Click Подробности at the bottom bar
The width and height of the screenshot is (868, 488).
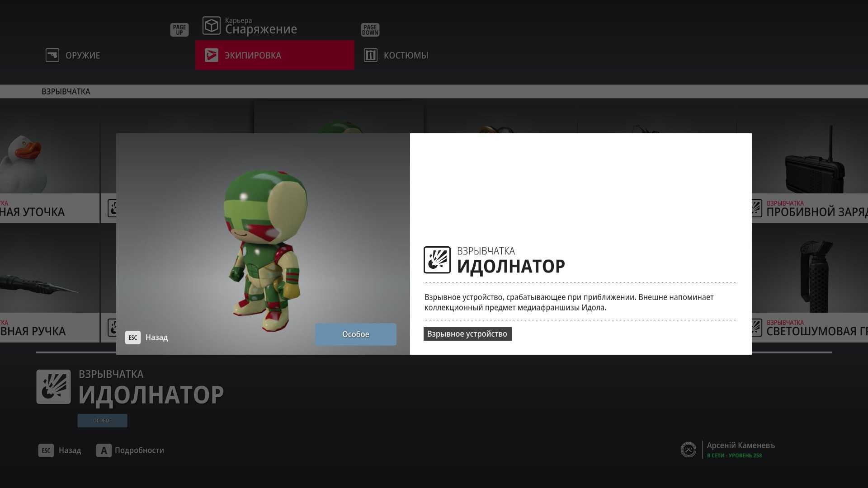click(x=139, y=450)
